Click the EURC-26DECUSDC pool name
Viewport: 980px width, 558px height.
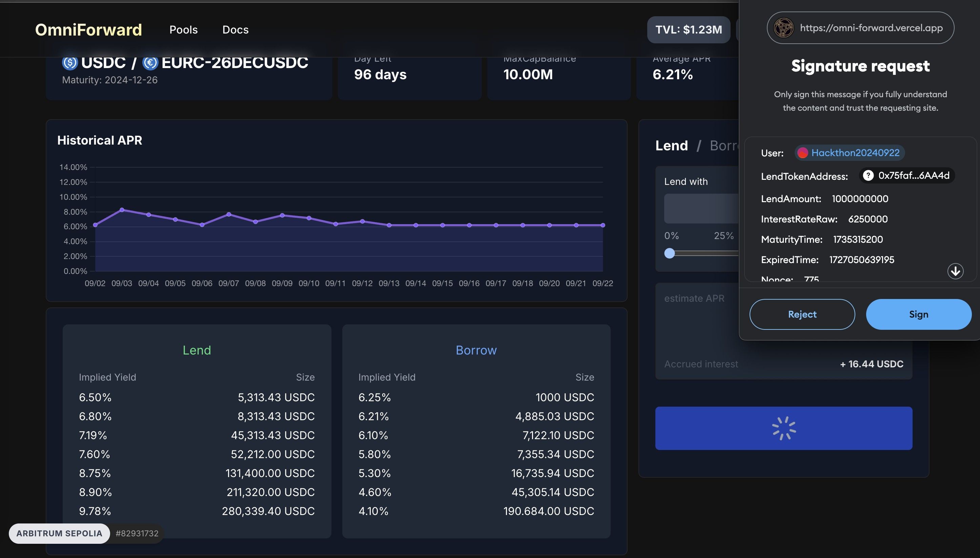[235, 63]
